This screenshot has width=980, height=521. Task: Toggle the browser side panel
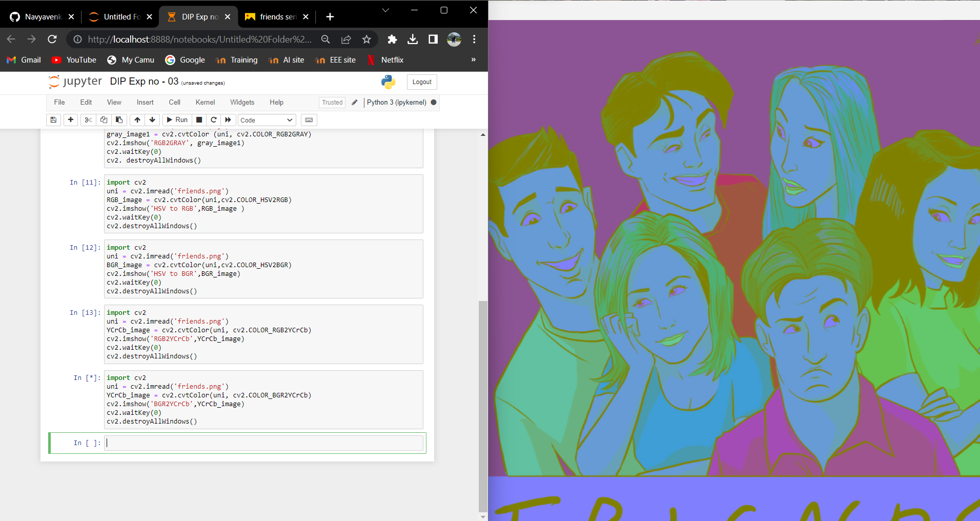(x=433, y=39)
